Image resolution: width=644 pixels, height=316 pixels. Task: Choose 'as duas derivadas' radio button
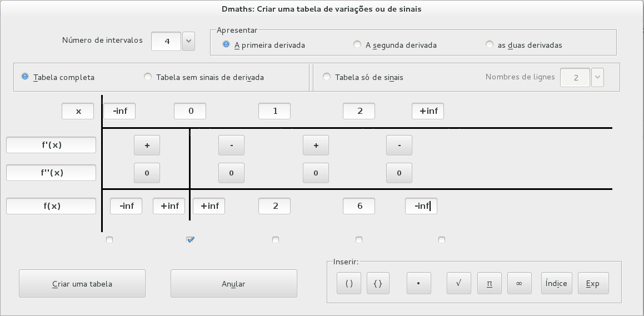490,45
